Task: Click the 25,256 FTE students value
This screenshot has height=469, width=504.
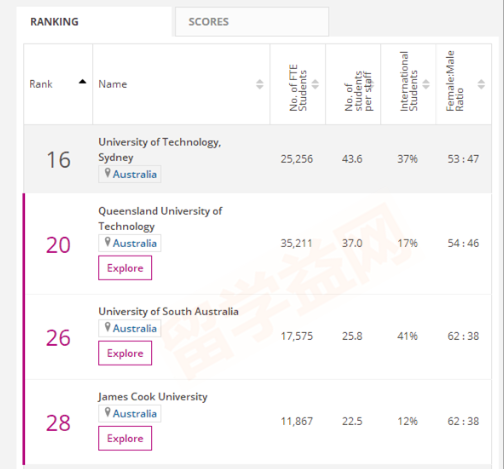Action: 297,159
